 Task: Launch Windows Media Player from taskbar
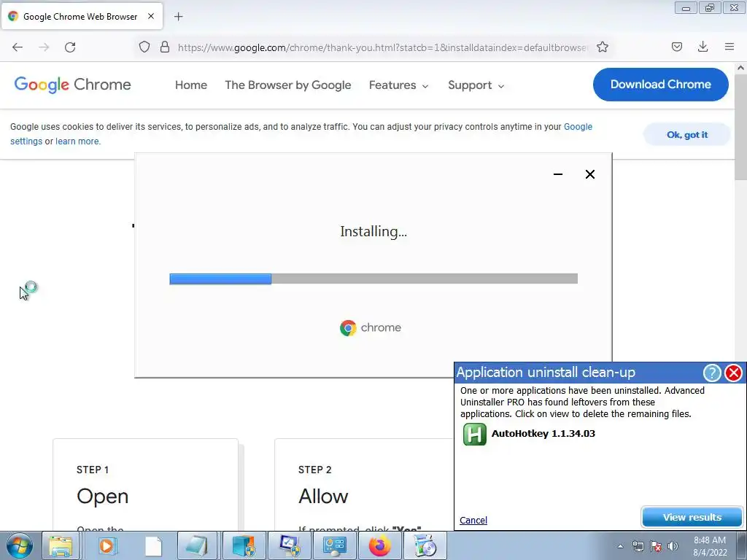(107, 545)
